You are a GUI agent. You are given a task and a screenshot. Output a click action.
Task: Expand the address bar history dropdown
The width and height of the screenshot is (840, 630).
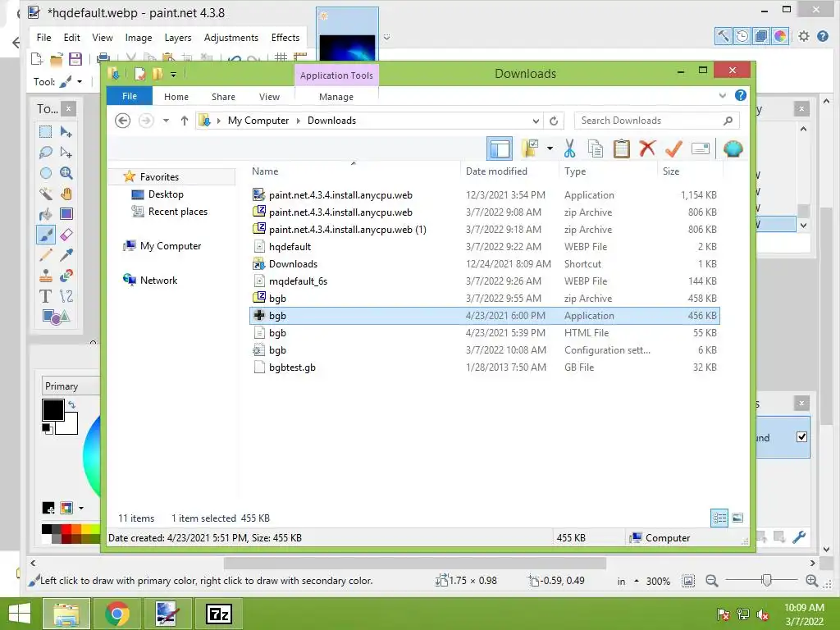tap(535, 121)
